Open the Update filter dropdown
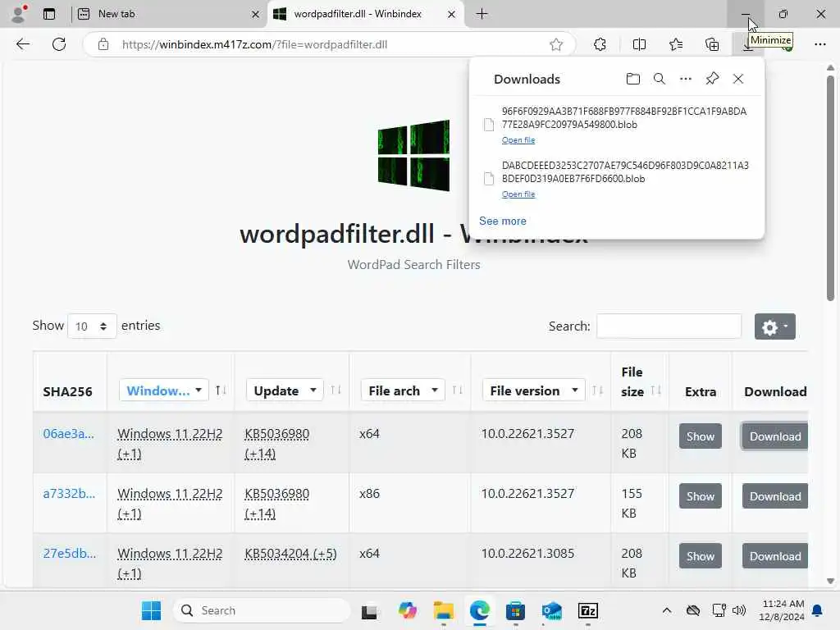 (x=285, y=390)
